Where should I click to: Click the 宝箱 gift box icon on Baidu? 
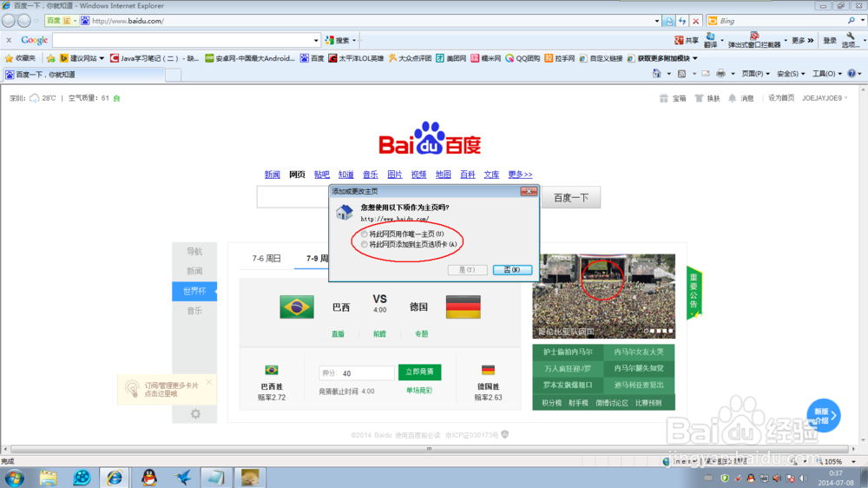pos(664,98)
